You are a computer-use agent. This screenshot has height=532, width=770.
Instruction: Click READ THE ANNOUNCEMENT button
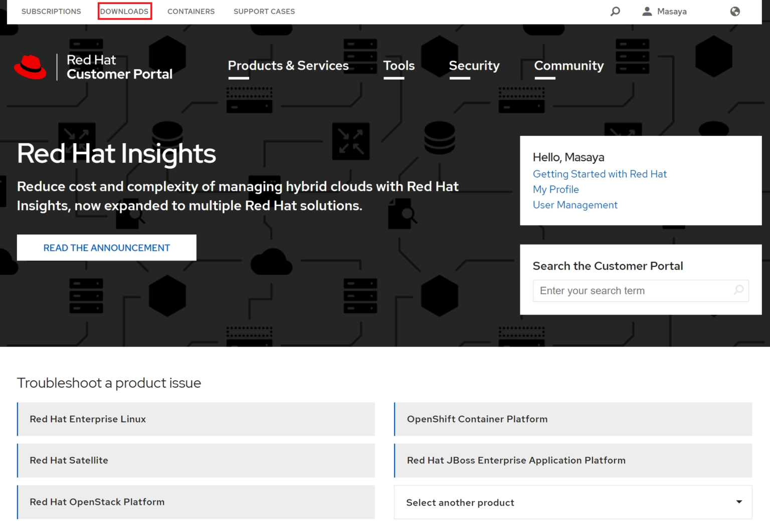coord(106,247)
